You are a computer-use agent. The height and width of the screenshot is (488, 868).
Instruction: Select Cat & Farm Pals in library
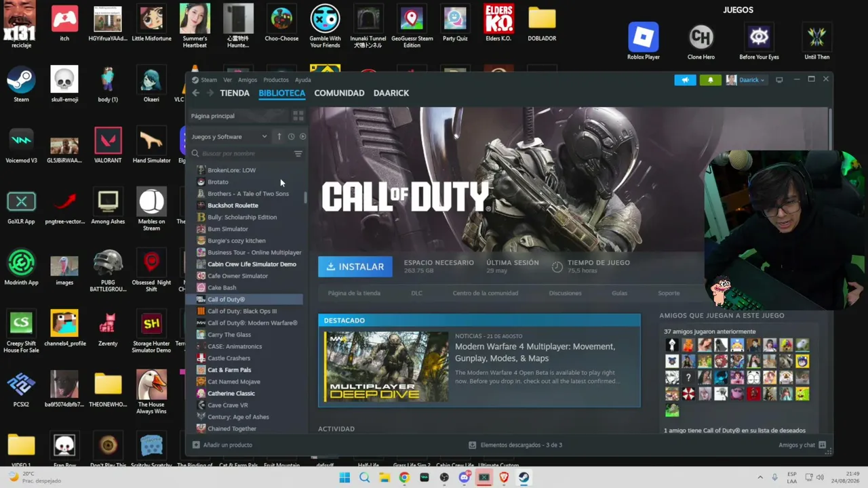click(x=229, y=370)
